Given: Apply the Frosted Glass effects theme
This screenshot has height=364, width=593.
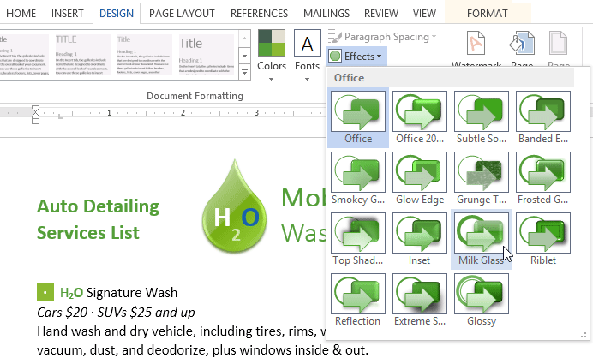Looking at the screenshot, I should tap(543, 179).
